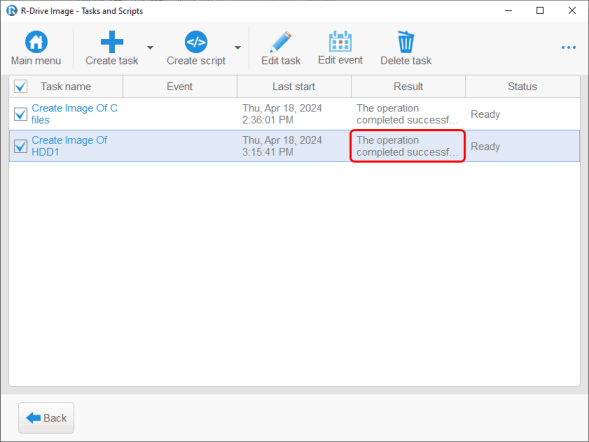Screen dimensions: 589x442
Task: Click Ready status of HDD1 task
Action: click(485, 146)
